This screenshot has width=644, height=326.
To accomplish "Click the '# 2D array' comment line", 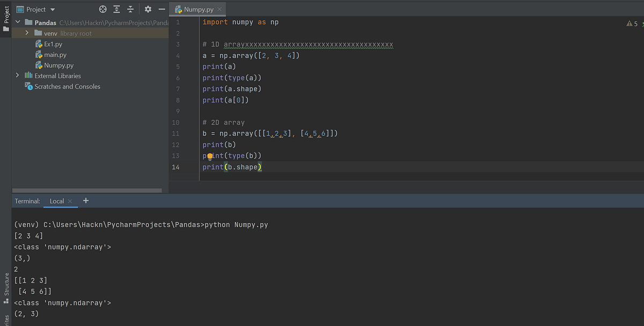I will 223,122.
